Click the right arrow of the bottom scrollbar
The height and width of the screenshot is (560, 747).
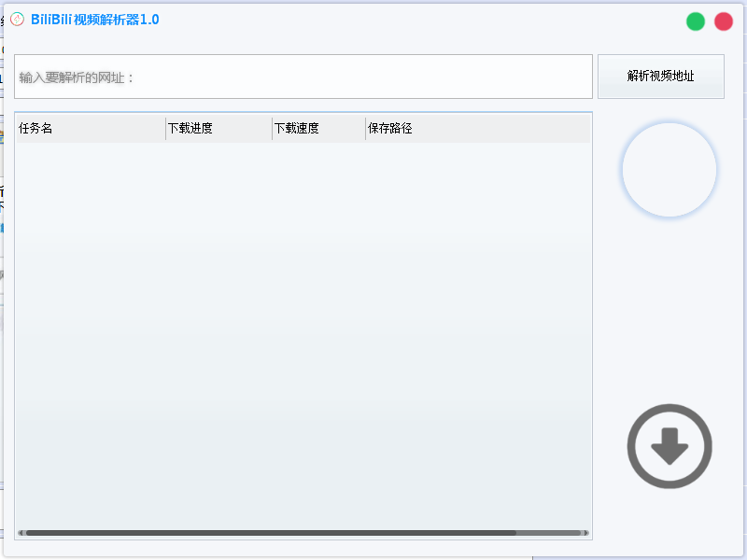click(x=585, y=532)
